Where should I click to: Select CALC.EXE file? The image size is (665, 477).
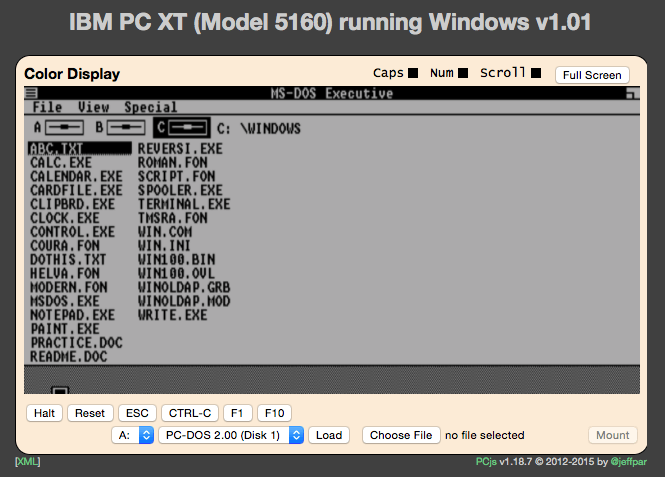tap(61, 163)
